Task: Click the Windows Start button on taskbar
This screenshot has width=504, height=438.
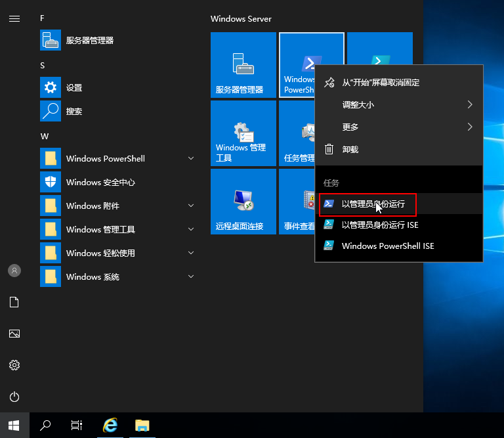Action: 14,426
